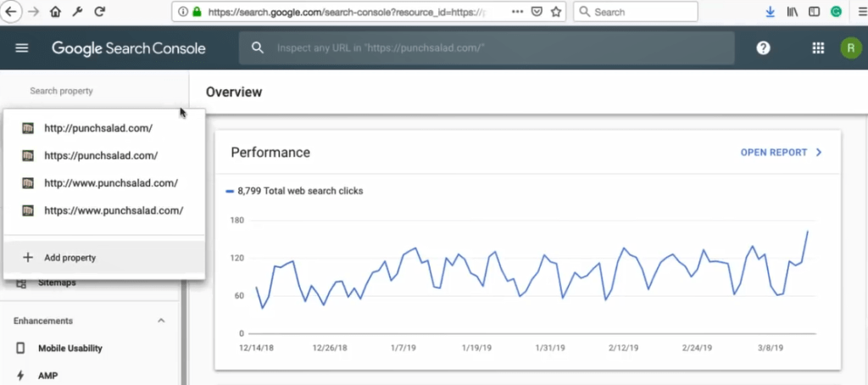Click the AMP lightning bolt icon

coord(20,376)
